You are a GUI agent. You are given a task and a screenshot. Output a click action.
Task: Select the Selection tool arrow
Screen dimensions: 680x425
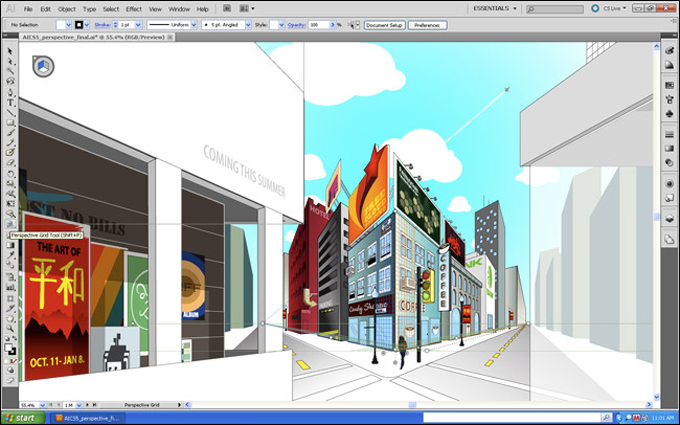tap(10, 51)
